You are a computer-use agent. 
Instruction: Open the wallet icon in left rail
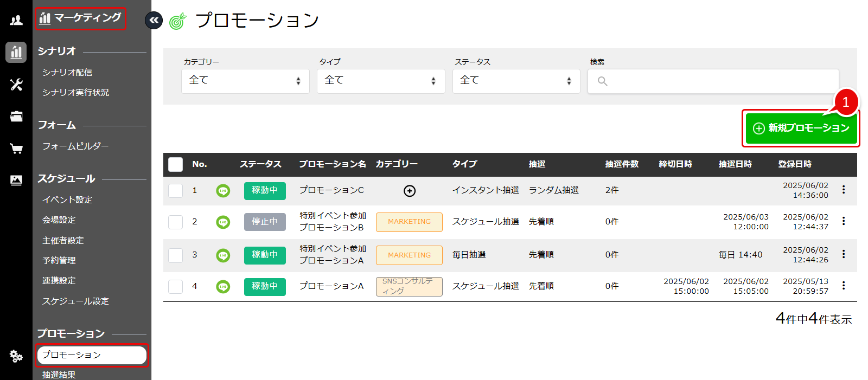click(16, 116)
